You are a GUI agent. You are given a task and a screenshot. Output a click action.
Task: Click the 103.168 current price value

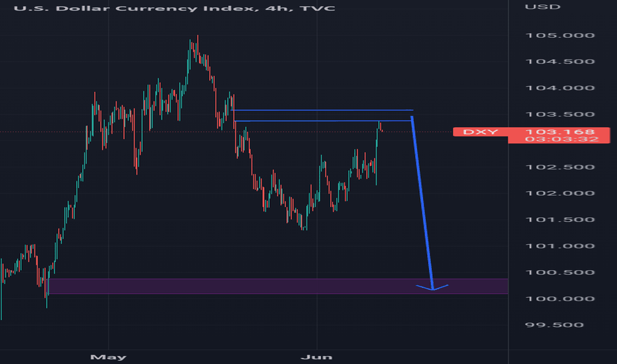(x=559, y=132)
